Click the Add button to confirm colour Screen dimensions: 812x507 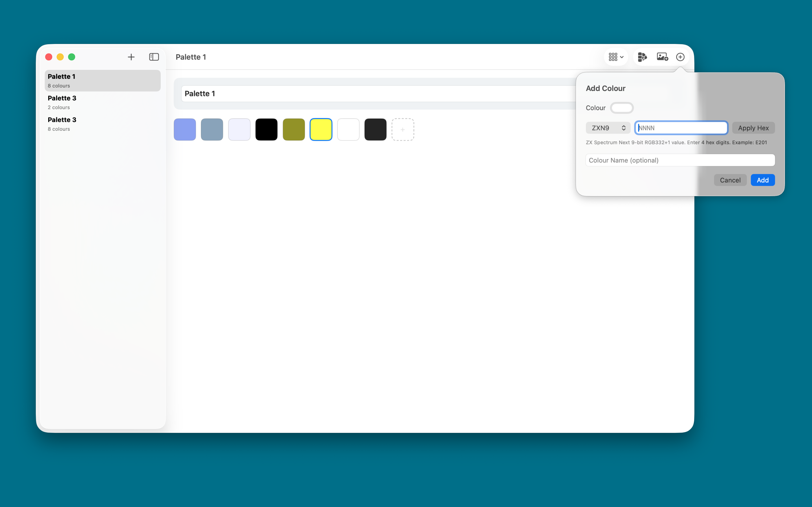[x=762, y=180]
